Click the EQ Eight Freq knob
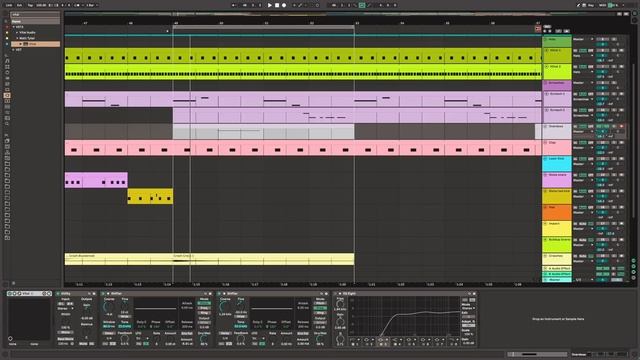This screenshot has height=360, width=640. coord(340,304)
